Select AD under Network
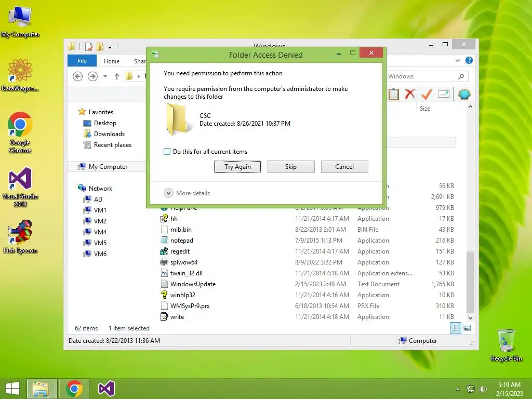This screenshot has width=532, height=399. click(x=98, y=199)
